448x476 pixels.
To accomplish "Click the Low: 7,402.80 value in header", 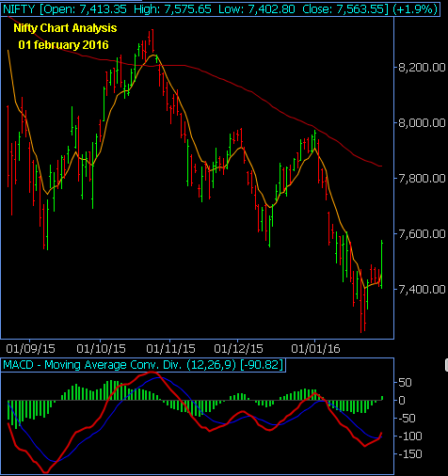I will (x=257, y=9).
